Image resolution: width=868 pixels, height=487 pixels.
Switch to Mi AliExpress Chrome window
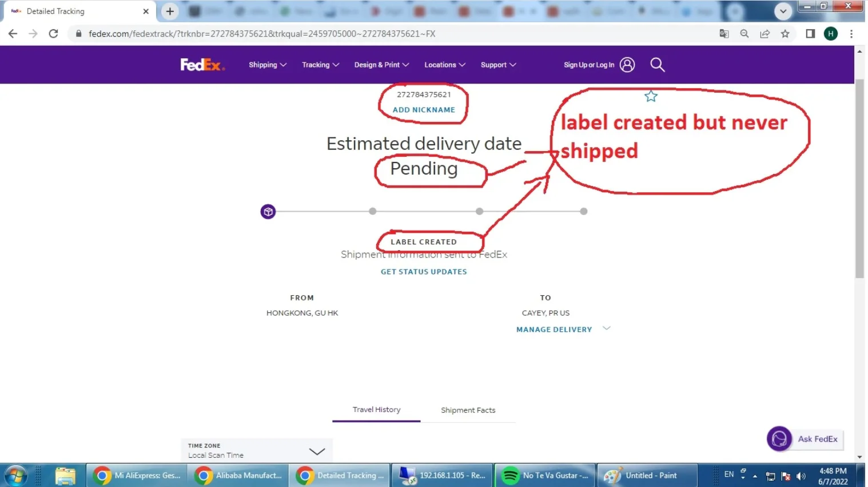point(137,476)
